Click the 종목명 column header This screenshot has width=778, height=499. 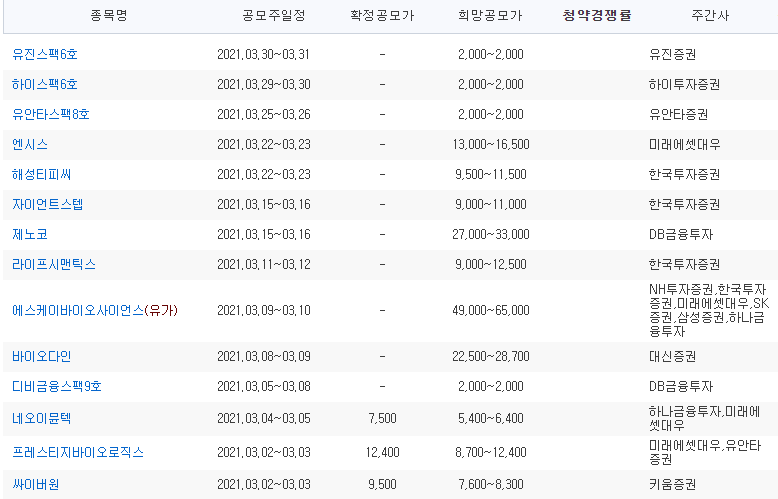[109, 15]
